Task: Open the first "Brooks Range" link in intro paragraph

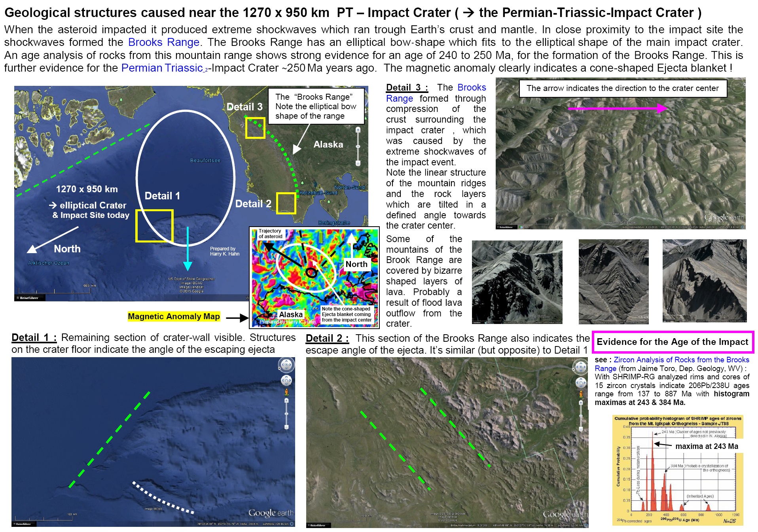Action: [163, 42]
